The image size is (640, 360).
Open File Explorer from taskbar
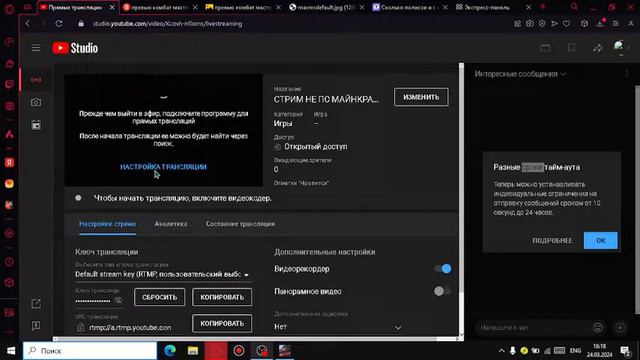coord(193,351)
